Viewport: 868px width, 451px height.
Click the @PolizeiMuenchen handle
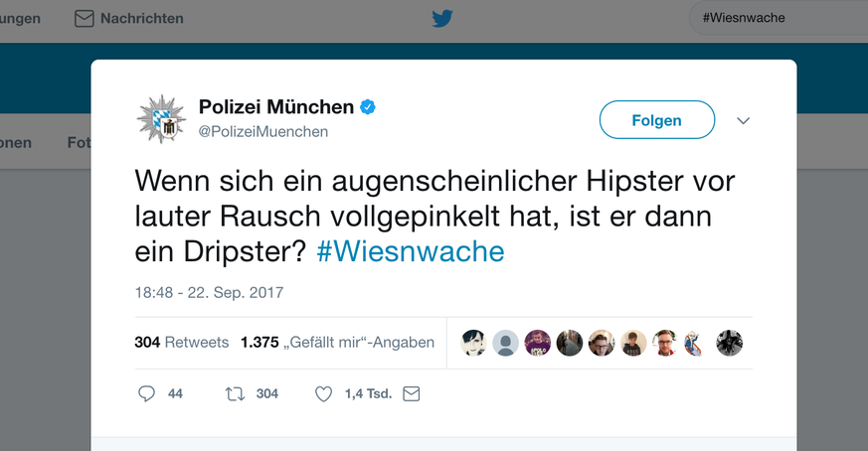click(263, 131)
